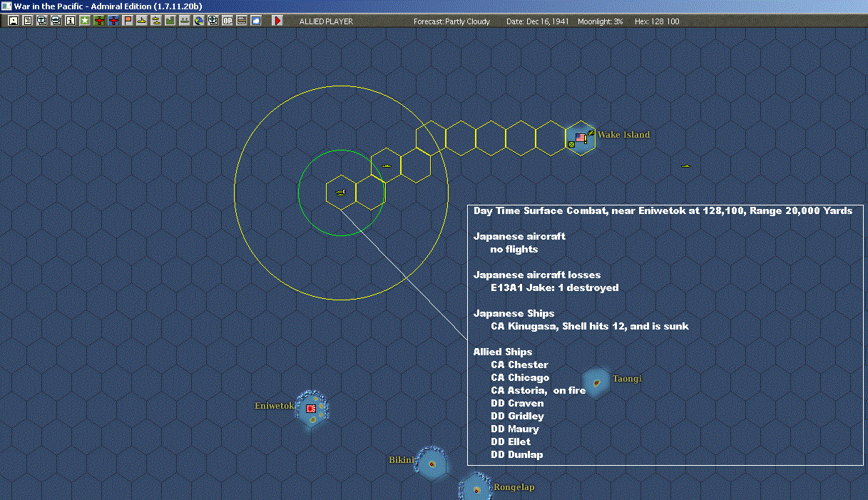Image resolution: width=868 pixels, height=500 pixels.
Task: Select the Eniwetok Japanese base icon
Action: (311, 408)
